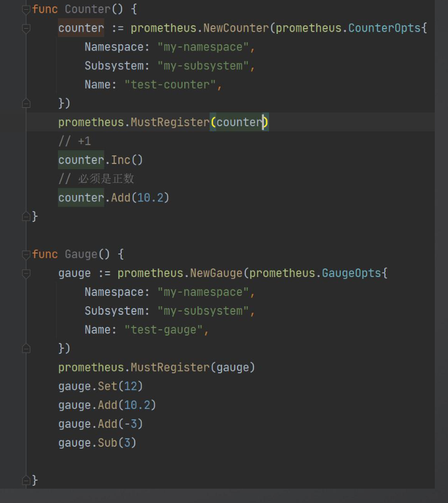Click NewCounter method call
The width and height of the screenshot is (448, 503).
click(x=236, y=28)
